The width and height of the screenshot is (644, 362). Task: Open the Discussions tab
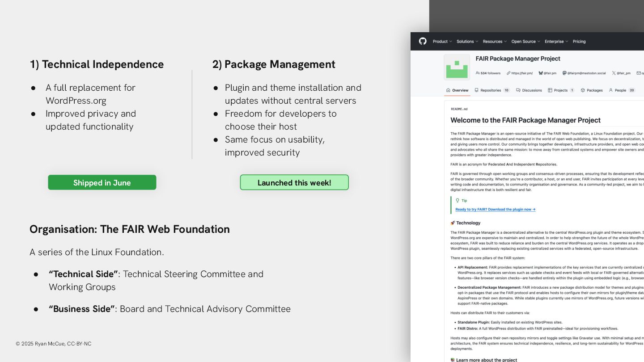click(x=529, y=90)
